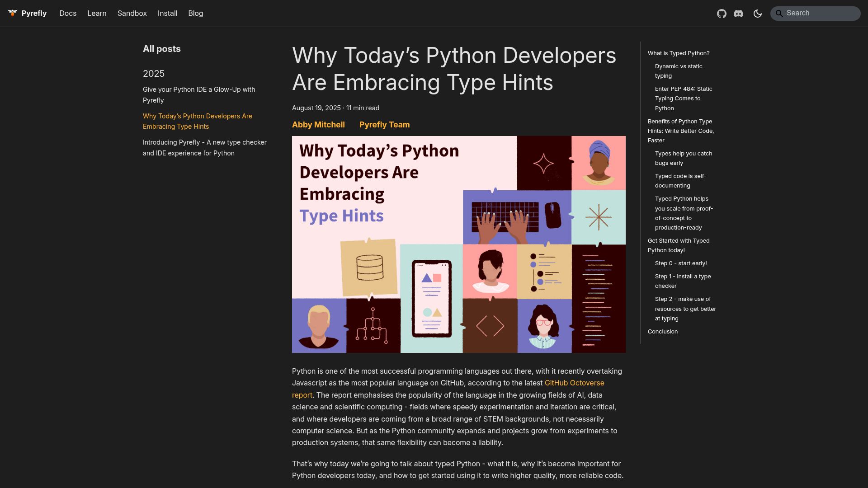Open 'Give your Python IDE a Glow-Up' post
Screen dimensions: 868x488
click(199, 95)
